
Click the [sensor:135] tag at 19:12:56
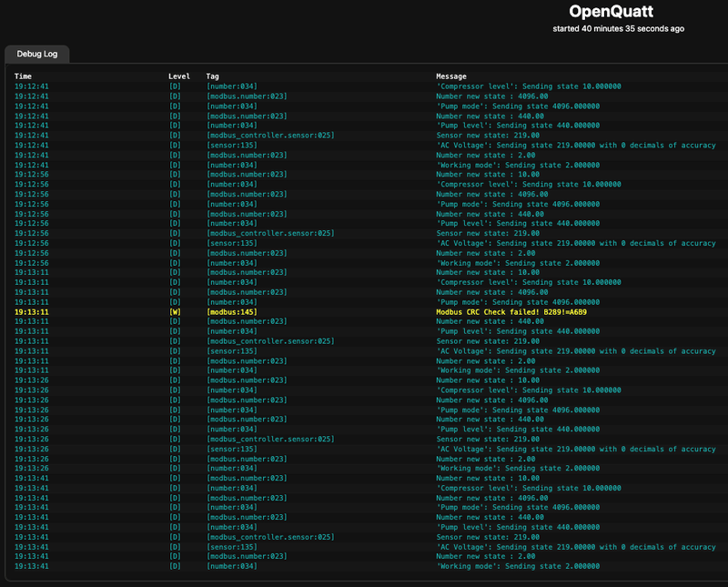232,243
